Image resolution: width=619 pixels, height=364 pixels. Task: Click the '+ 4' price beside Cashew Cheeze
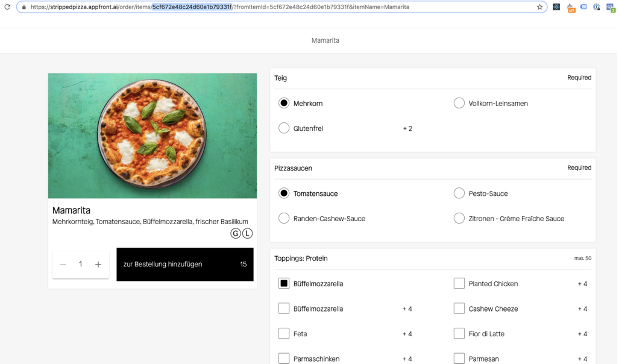point(582,309)
